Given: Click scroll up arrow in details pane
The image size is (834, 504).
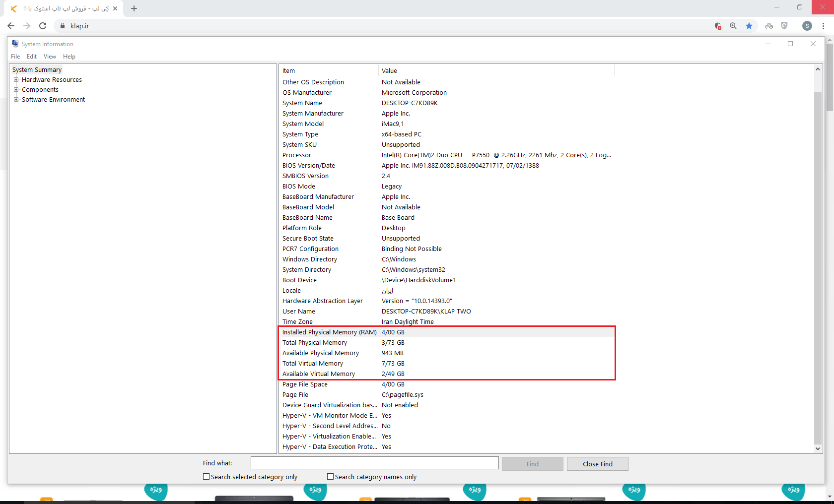Looking at the screenshot, I should [x=818, y=69].
